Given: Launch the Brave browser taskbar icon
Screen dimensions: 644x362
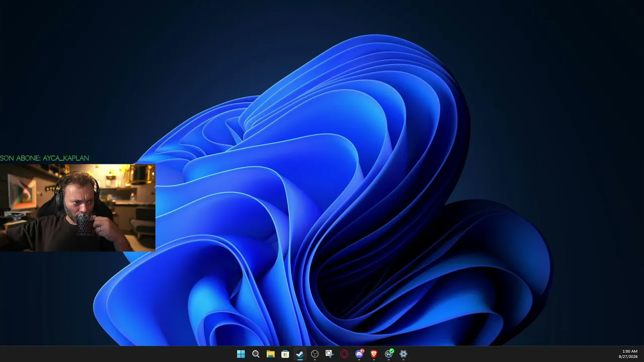Looking at the screenshot, I should [x=374, y=354].
